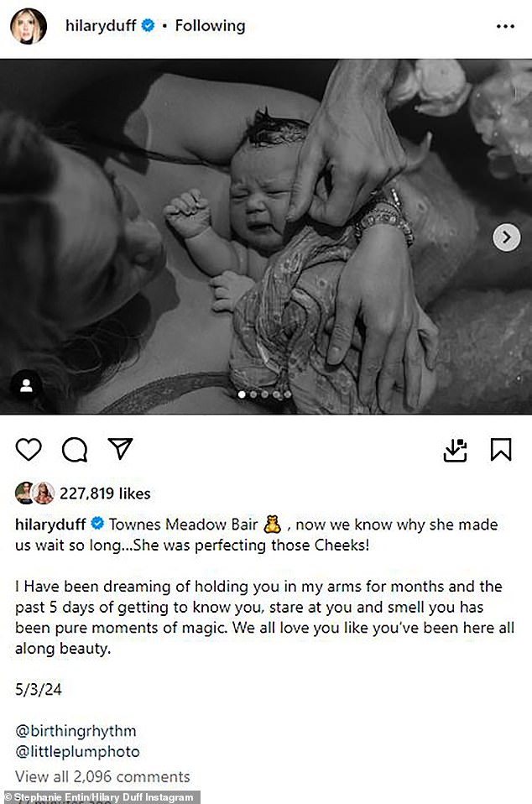The image size is (532, 804).
Task: Click the carousel pagination dots
Action: click(264, 394)
